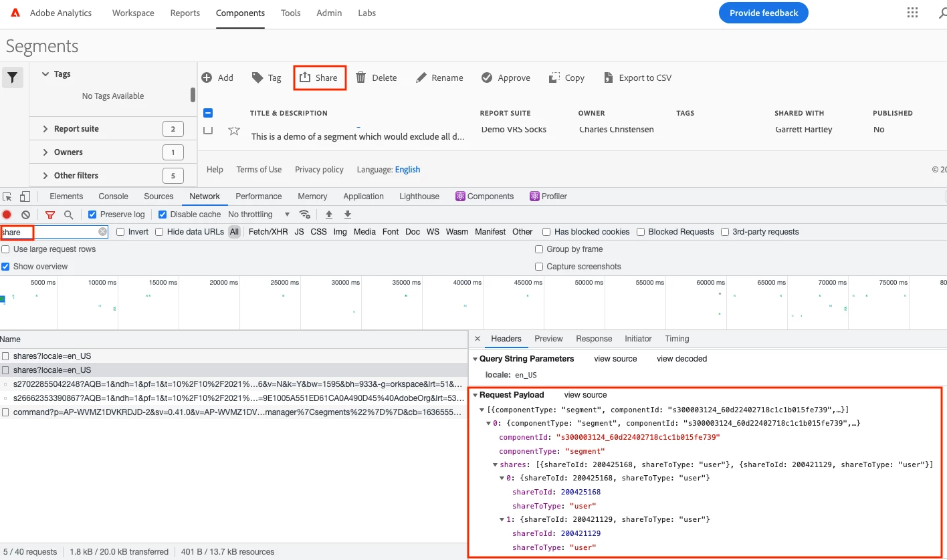Click Delete with trash icon
Screen dimensions: 947x560
(x=376, y=78)
